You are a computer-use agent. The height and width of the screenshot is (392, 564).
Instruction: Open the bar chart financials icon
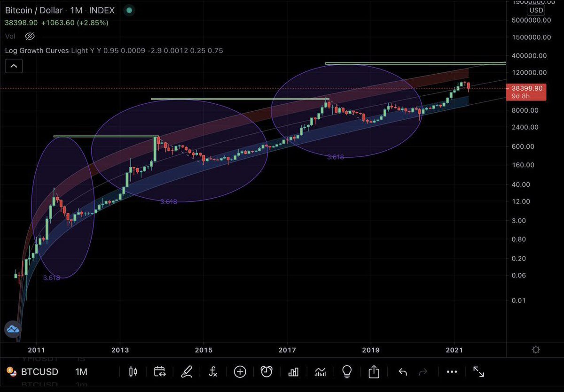[294, 372]
